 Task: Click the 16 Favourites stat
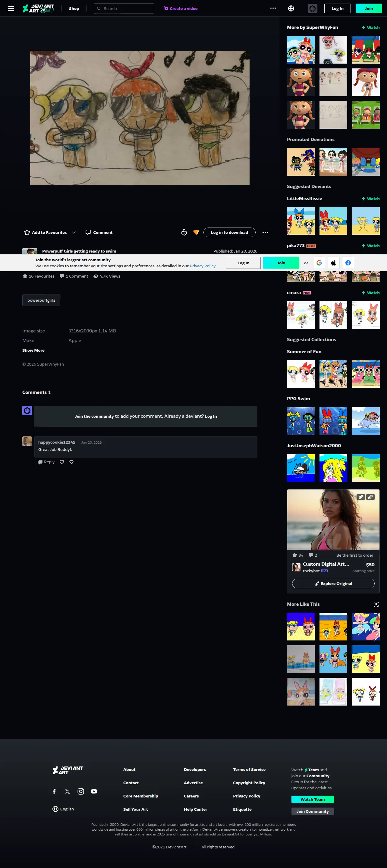39,276
